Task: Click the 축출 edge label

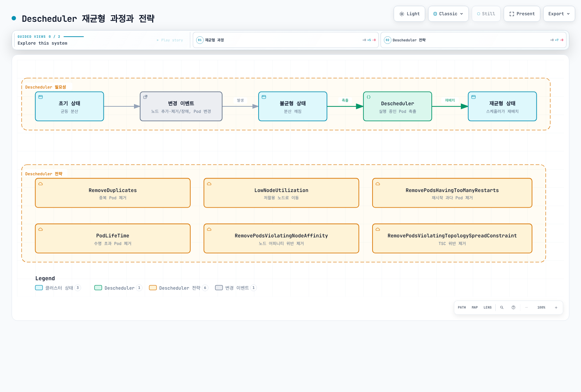Action: (345, 100)
